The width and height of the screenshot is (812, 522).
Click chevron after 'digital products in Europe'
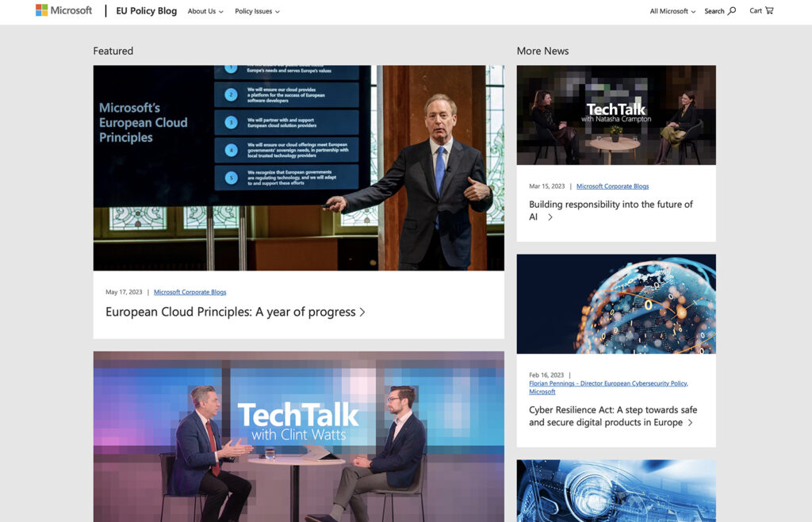click(691, 423)
